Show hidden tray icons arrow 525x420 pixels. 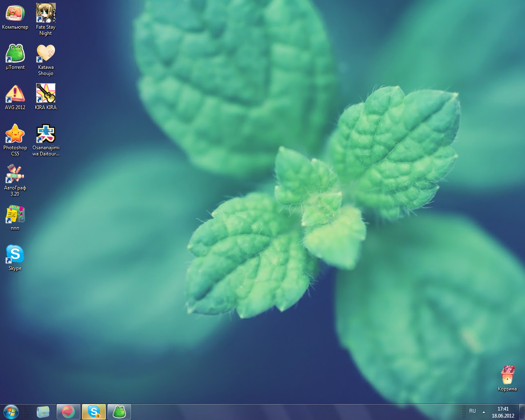484,412
